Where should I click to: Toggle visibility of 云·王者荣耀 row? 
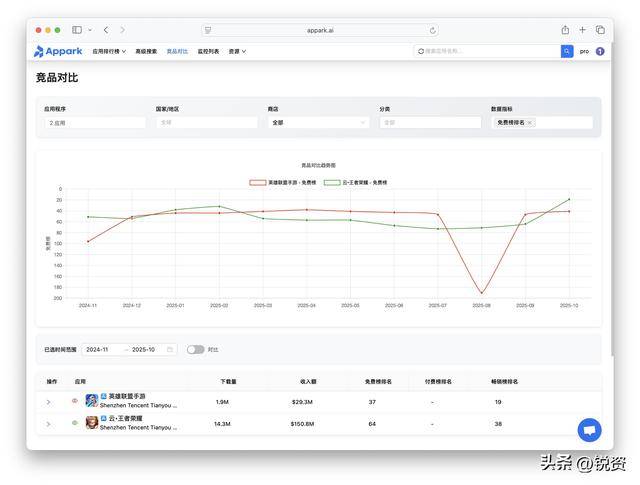(x=74, y=423)
